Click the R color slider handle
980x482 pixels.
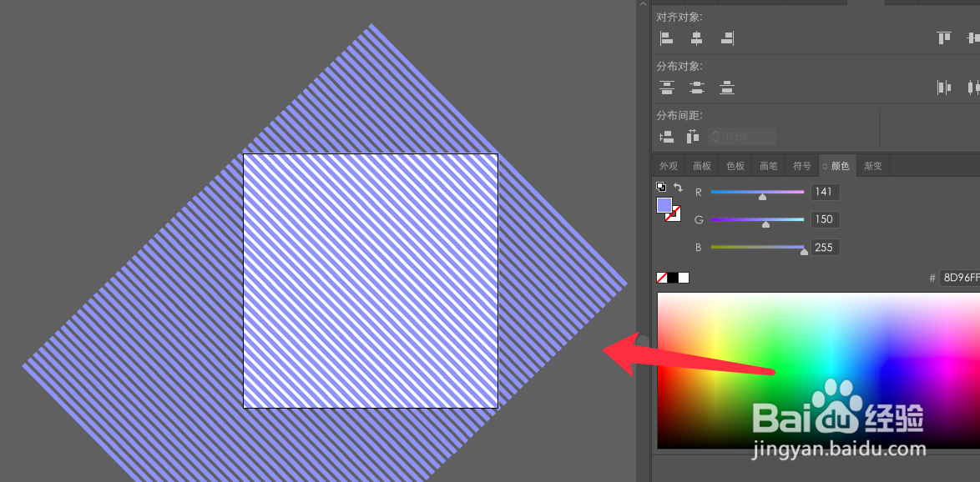pos(762,197)
